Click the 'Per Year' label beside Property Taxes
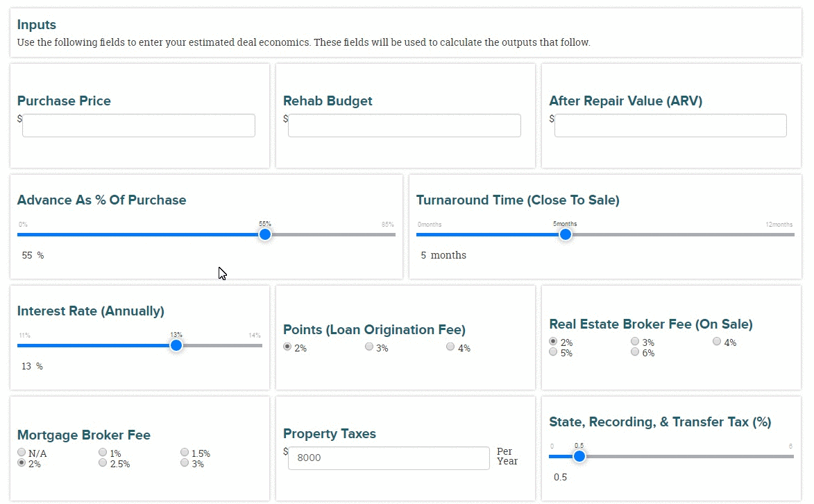814x504 pixels. click(x=507, y=456)
